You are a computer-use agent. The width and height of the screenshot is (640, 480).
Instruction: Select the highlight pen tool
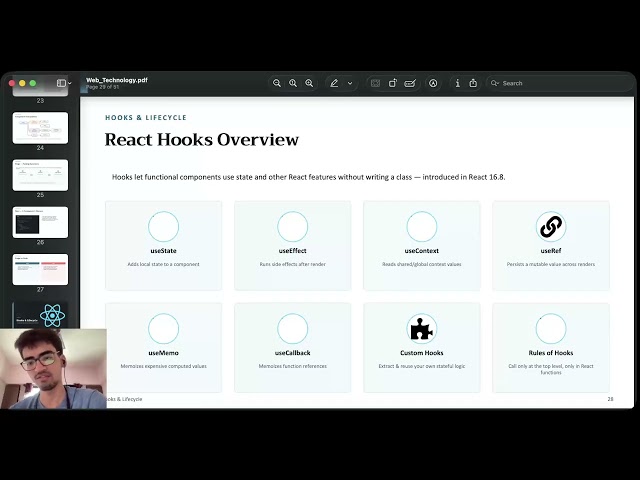(334, 83)
